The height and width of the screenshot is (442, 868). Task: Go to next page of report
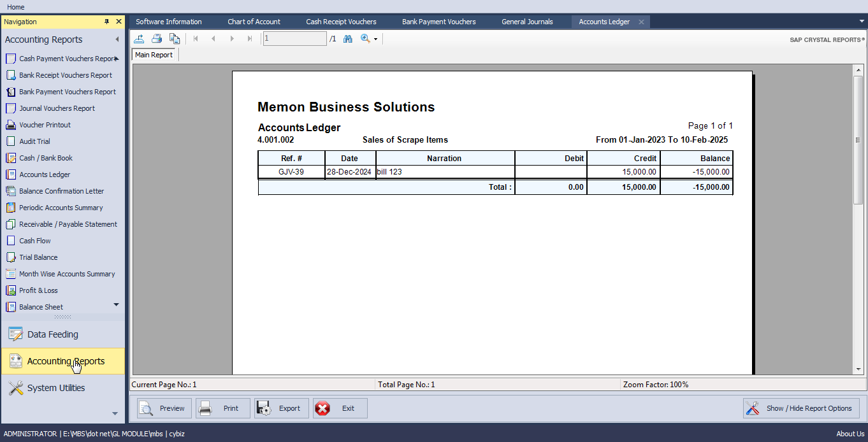click(232, 39)
